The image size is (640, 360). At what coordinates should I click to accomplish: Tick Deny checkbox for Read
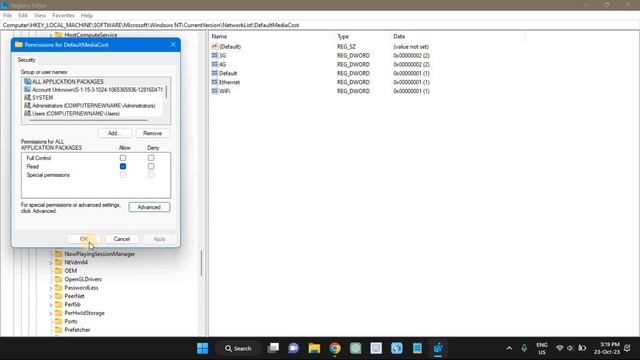pos(151,167)
